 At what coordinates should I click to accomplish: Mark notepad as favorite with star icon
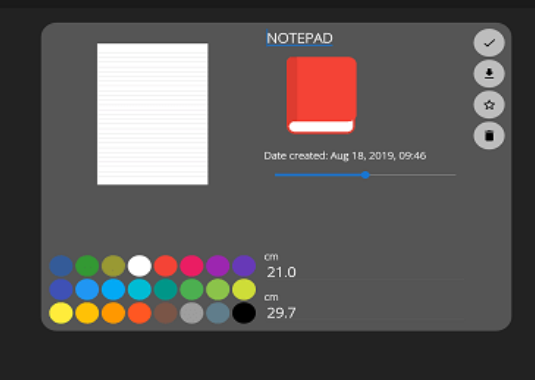tap(489, 105)
